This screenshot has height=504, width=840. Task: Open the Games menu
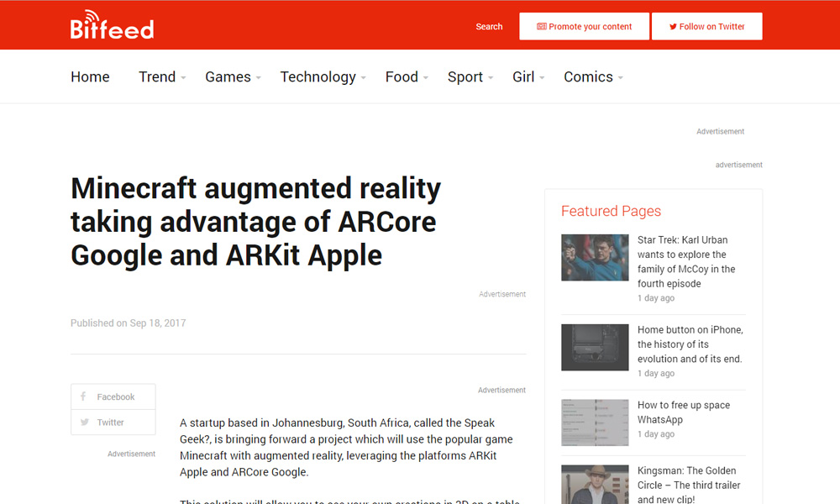tap(228, 77)
